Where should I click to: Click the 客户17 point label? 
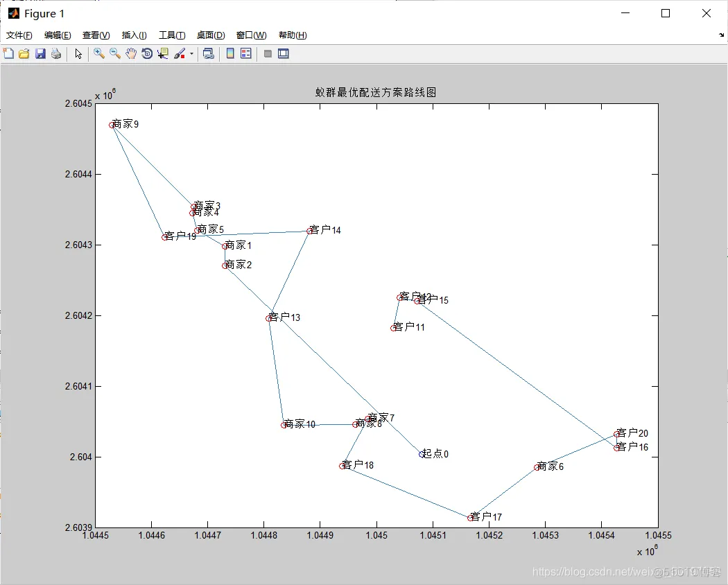coord(486,517)
